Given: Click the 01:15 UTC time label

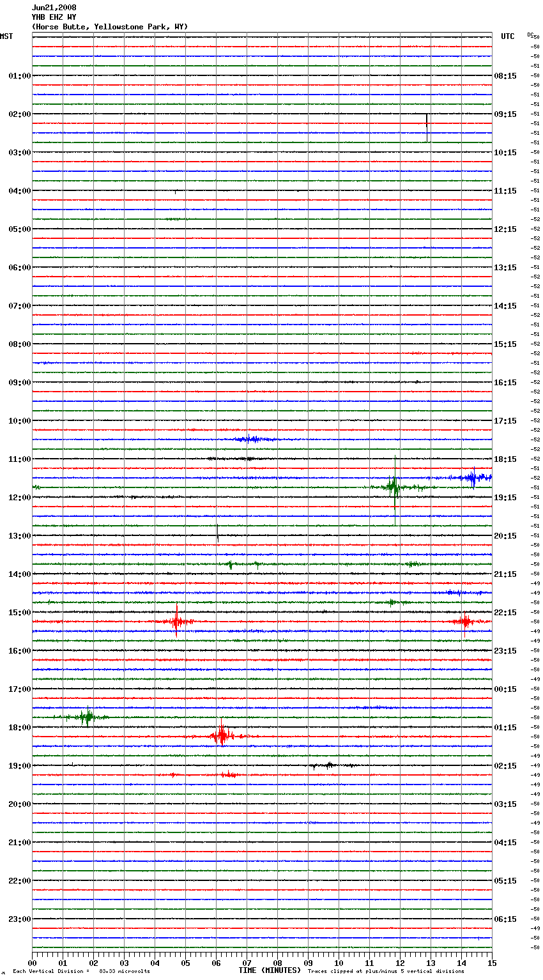Looking at the screenshot, I should click(505, 728).
